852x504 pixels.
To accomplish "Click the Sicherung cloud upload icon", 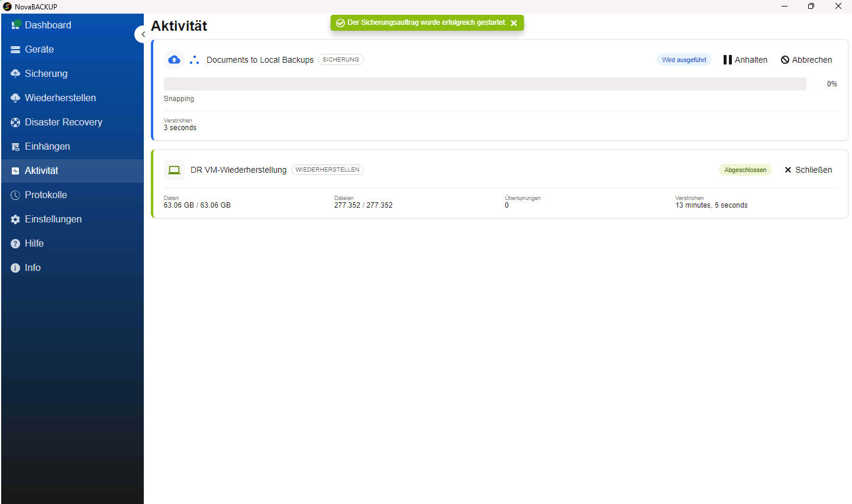I will point(15,74).
